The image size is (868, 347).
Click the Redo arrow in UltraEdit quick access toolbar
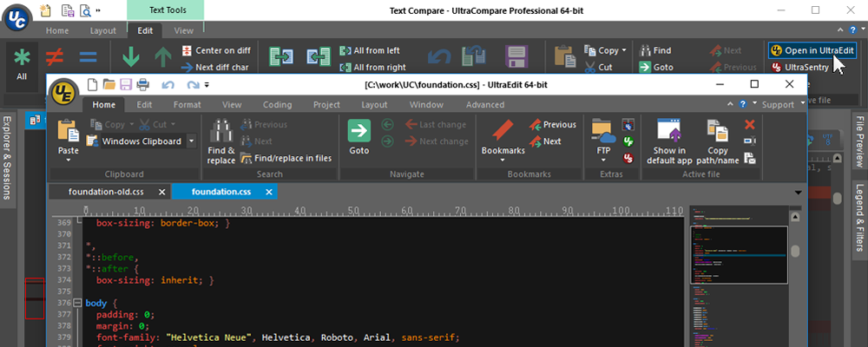(193, 85)
